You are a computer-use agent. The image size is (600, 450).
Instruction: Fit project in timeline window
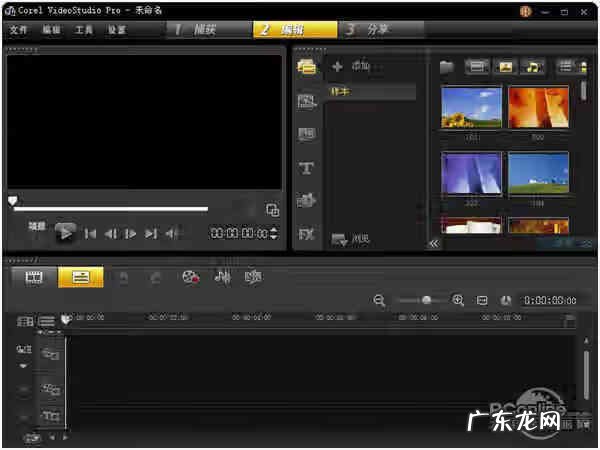(482, 300)
